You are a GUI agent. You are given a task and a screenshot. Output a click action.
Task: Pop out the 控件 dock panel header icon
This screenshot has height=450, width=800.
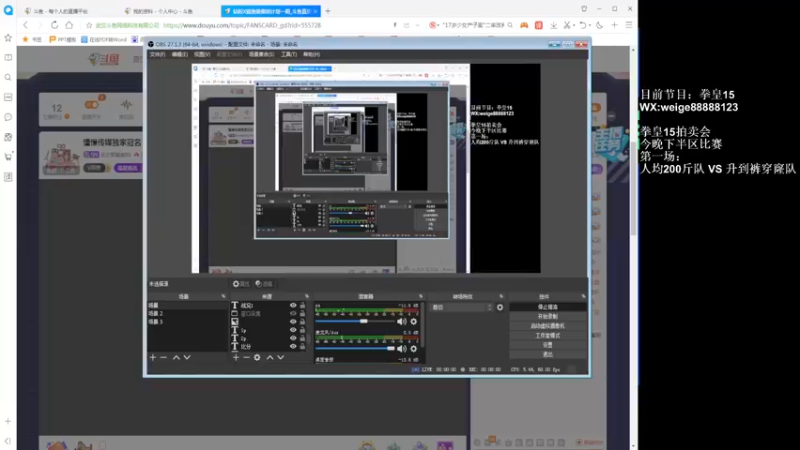pyautogui.click(x=583, y=296)
